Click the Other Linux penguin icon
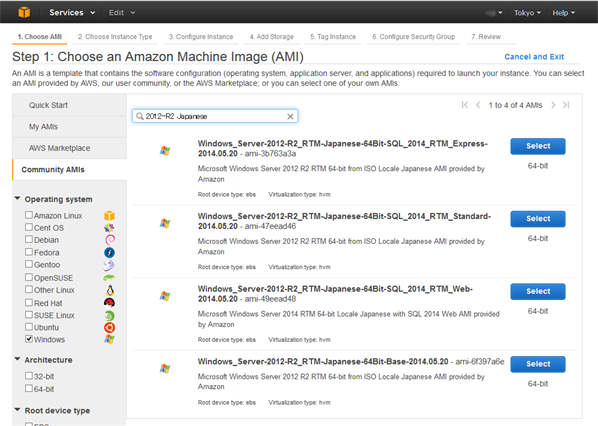Viewport: 598px width, 426px height. (x=110, y=290)
